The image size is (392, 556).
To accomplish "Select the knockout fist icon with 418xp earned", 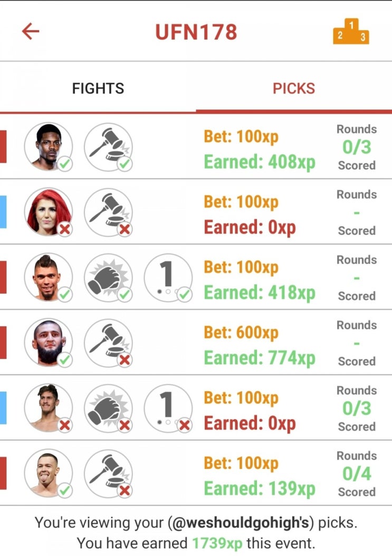I will [109, 278].
